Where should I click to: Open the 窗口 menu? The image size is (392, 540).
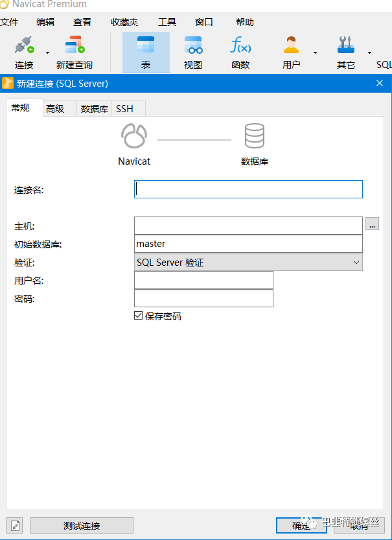tap(204, 22)
